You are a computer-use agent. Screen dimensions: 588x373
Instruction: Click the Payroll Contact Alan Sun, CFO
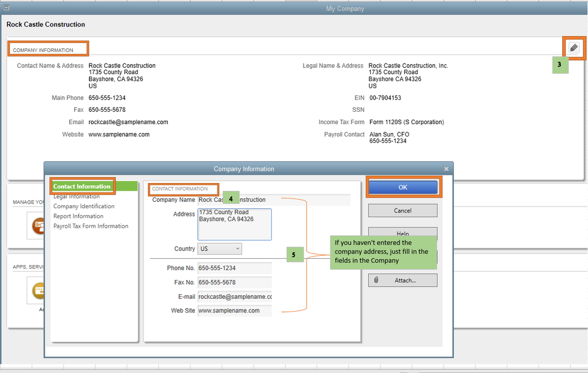pyautogui.click(x=389, y=134)
